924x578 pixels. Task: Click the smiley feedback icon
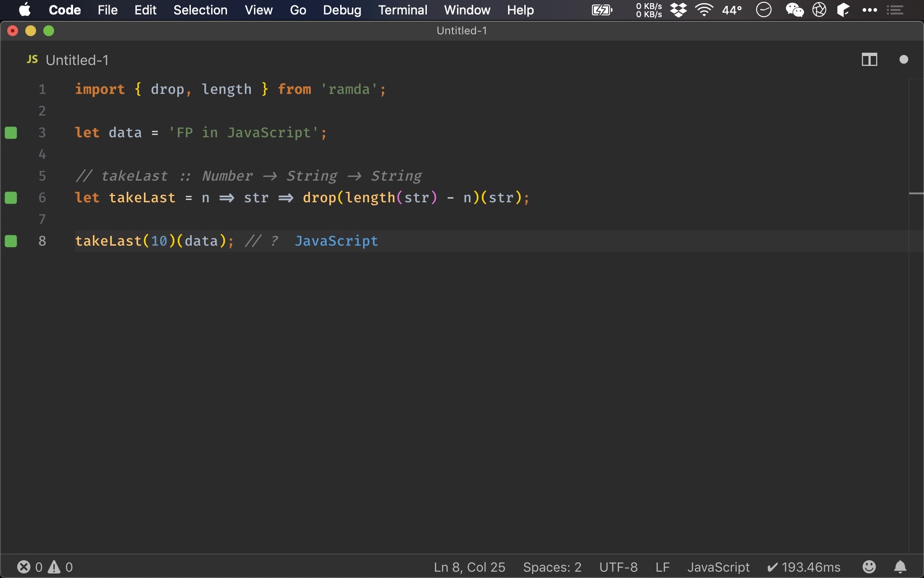pyautogui.click(x=869, y=567)
